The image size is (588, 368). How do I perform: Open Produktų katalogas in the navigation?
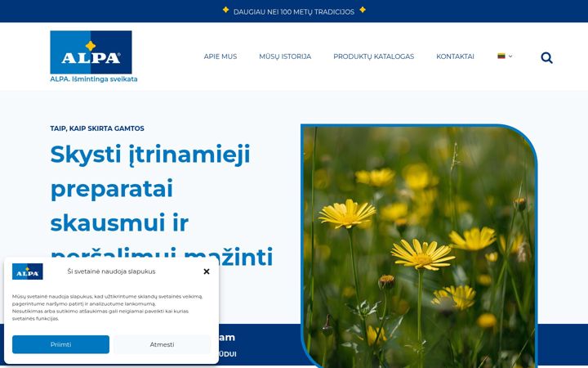tap(373, 56)
